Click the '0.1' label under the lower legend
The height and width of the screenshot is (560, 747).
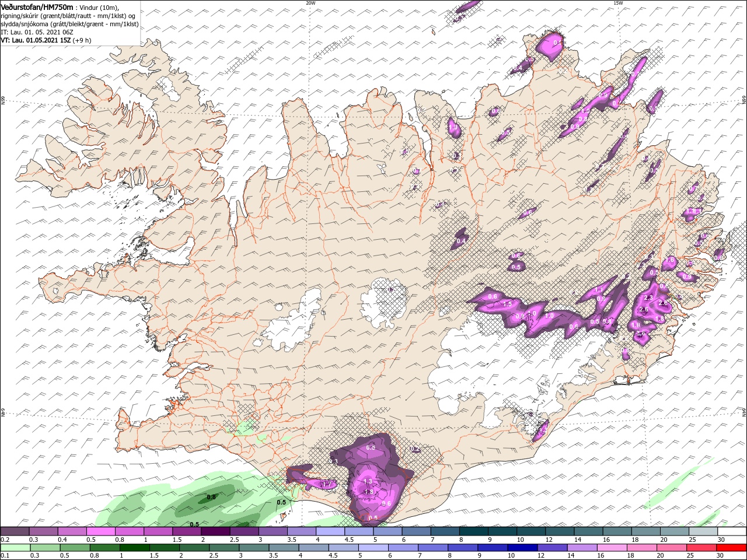click(x=5, y=555)
